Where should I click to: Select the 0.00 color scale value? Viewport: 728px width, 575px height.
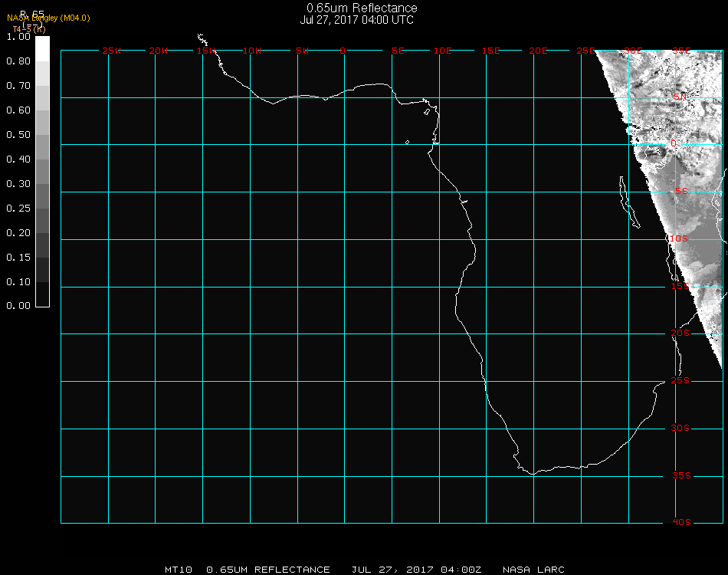pyautogui.click(x=18, y=306)
